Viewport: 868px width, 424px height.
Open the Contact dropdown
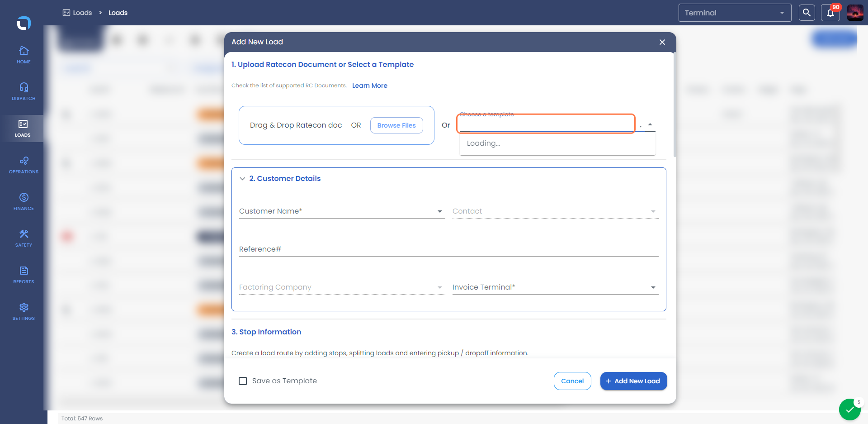555,211
